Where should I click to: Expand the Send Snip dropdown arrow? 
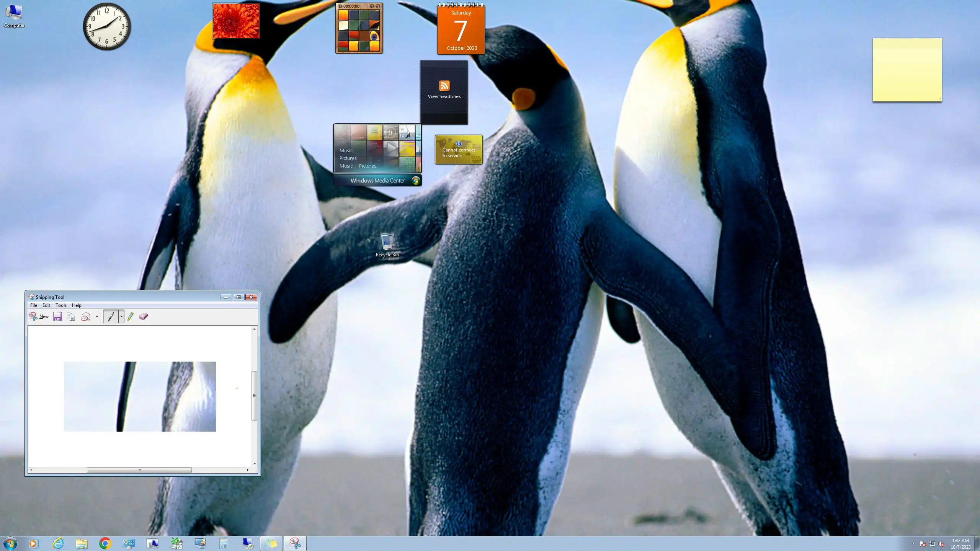[97, 316]
